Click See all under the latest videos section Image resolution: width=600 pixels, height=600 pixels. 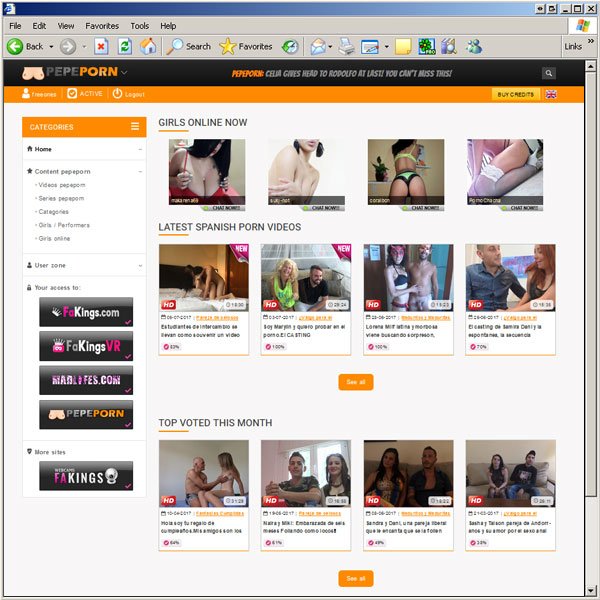click(x=355, y=382)
